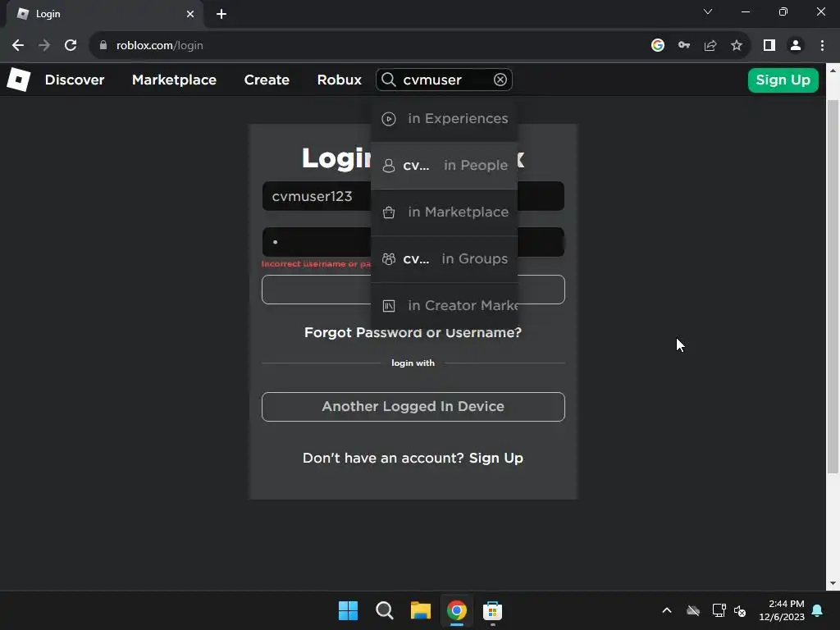Viewport: 840px width, 630px height.
Task: Search cvmuser in People
Action: (444, 166)
